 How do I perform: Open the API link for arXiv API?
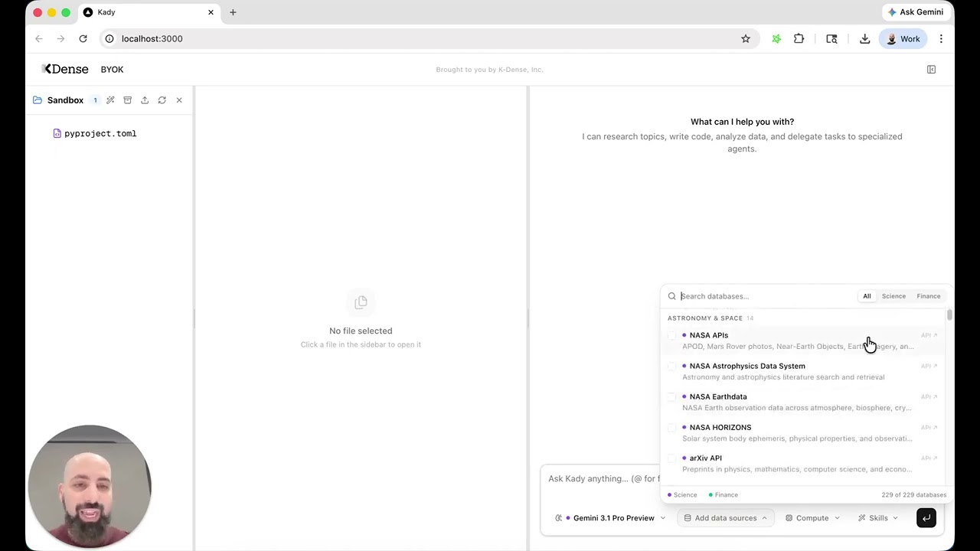click(x=929, y=458)
